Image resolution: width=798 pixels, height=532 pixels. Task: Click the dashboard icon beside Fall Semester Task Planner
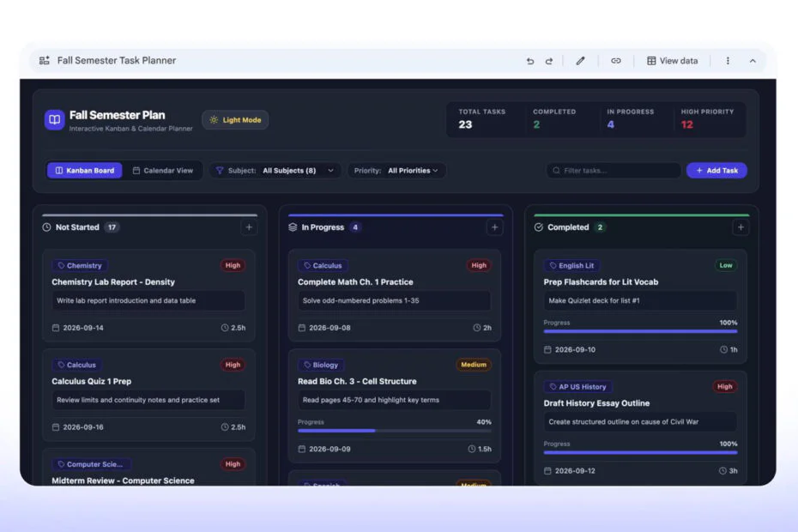(x=45, y=61)
